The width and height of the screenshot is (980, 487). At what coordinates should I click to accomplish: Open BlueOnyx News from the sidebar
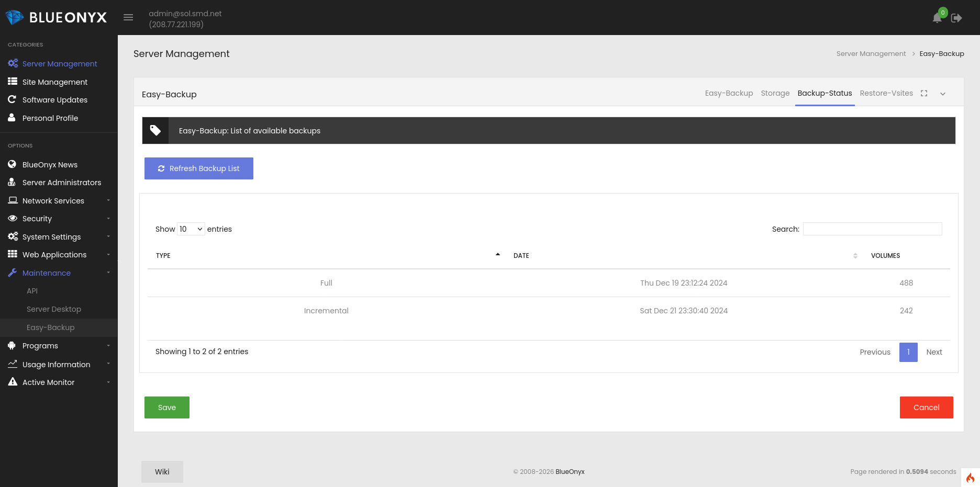[x=50, y=165]
